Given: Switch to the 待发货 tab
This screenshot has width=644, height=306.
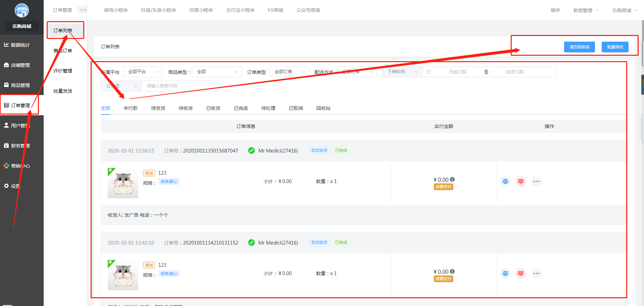Looking at the screenshot, I should (158, 108).
